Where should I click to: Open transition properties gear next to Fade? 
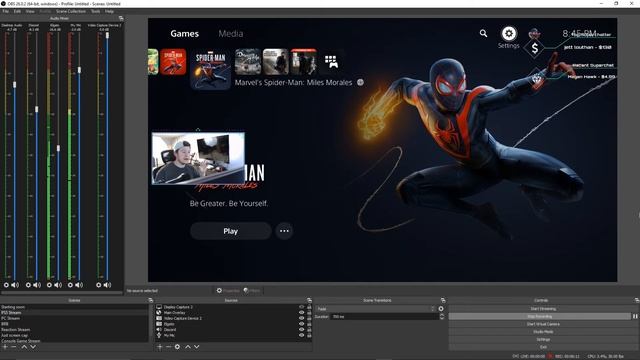pos(441,309)
